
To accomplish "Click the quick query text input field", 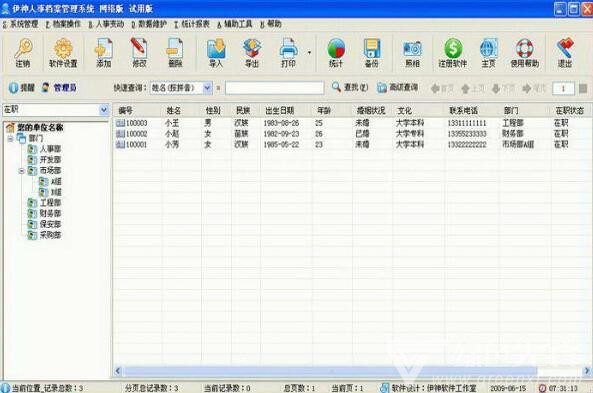I will pyautogui.click(x=275, y=88).
